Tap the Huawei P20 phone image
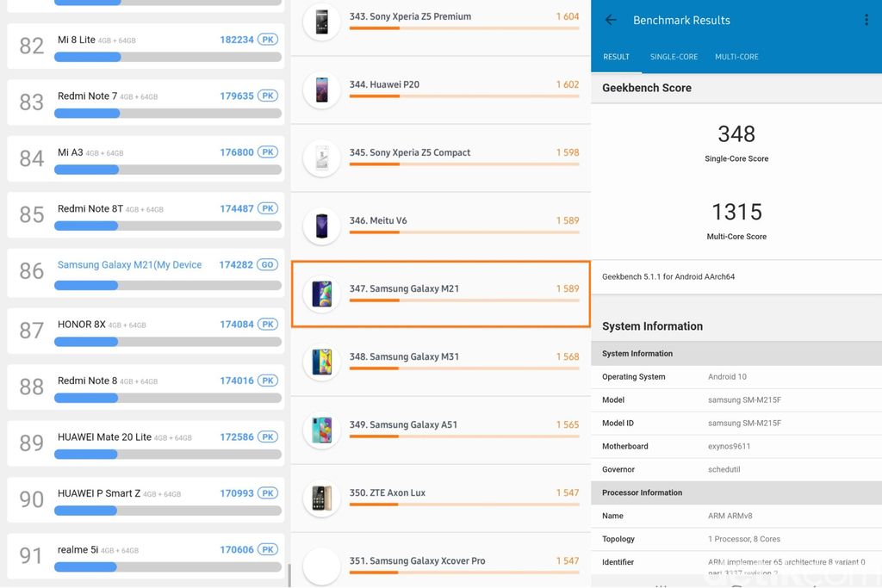The width and height of the screenshot is (882, 588). [322, 90]
